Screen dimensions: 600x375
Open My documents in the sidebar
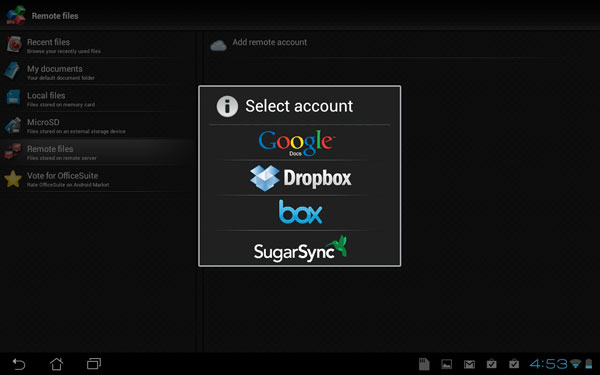click(x=98, y=72)
